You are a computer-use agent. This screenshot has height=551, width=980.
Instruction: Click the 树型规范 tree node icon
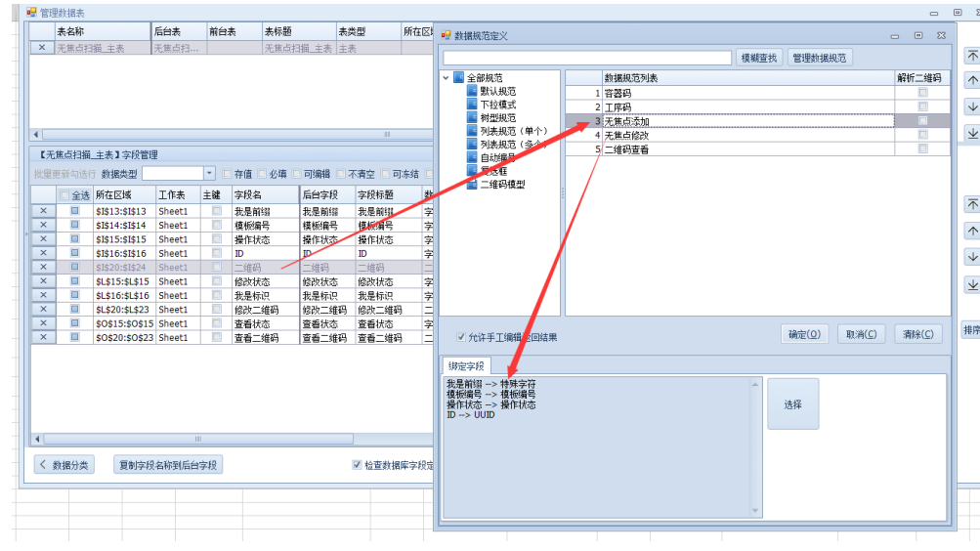472,117
